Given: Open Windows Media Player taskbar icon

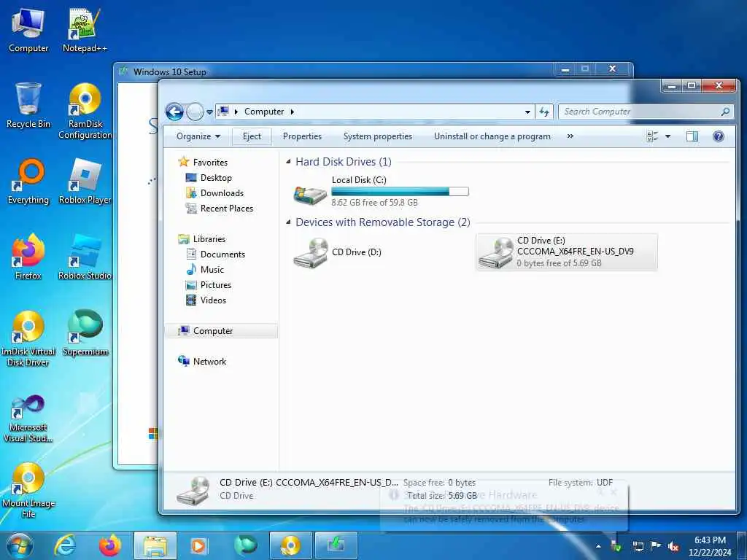Looking at the screenshot, I should [198, 545].
